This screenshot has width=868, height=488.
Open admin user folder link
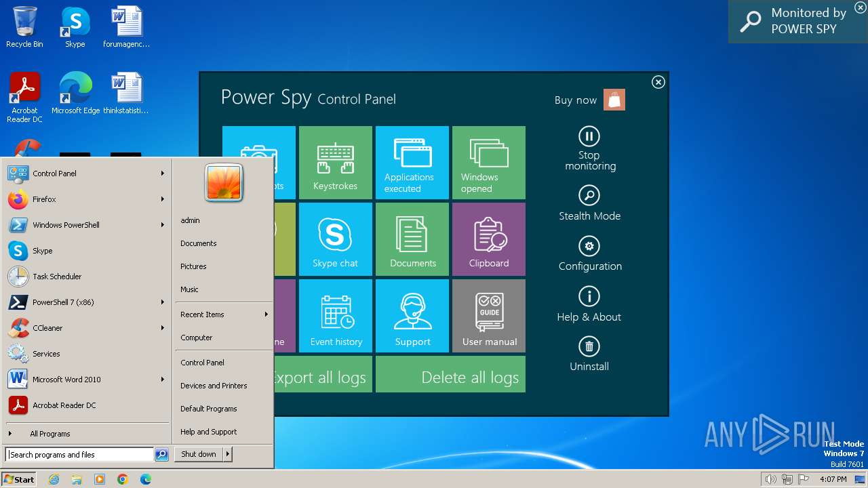190,220
